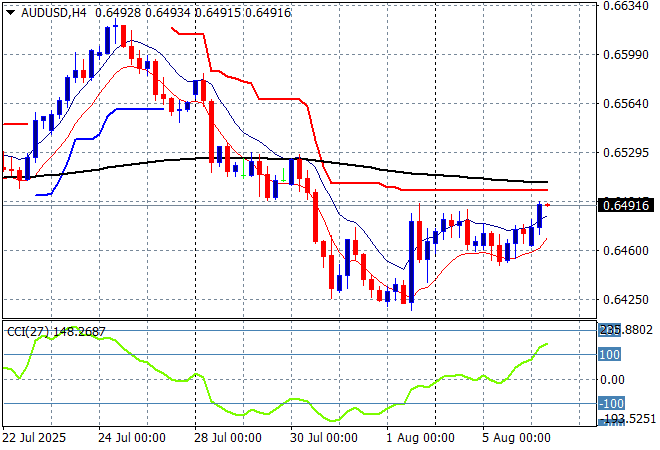Click the CCI -193.5251 minimum value label
660x450 pixels.
coord(628,419)
